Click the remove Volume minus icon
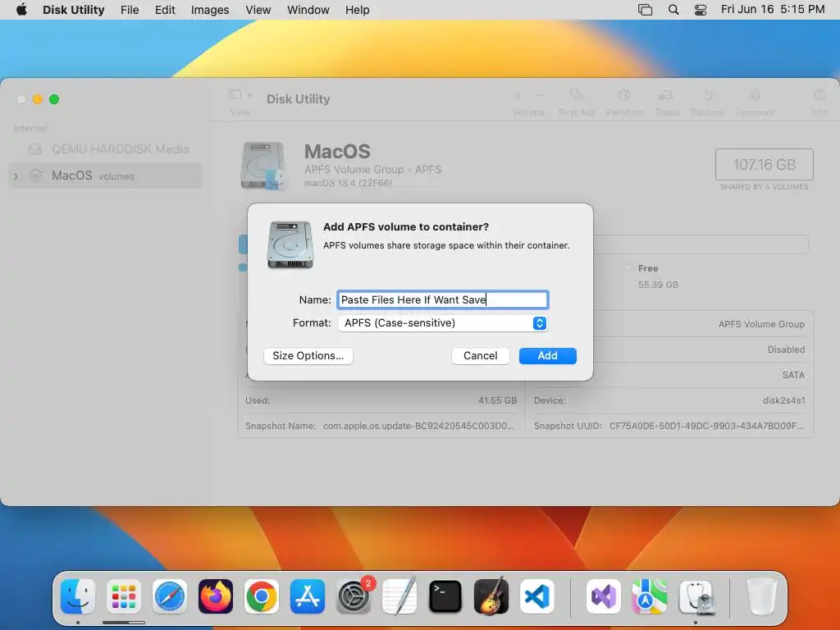This screenshot has height=630, width=840. click(540, 95)
